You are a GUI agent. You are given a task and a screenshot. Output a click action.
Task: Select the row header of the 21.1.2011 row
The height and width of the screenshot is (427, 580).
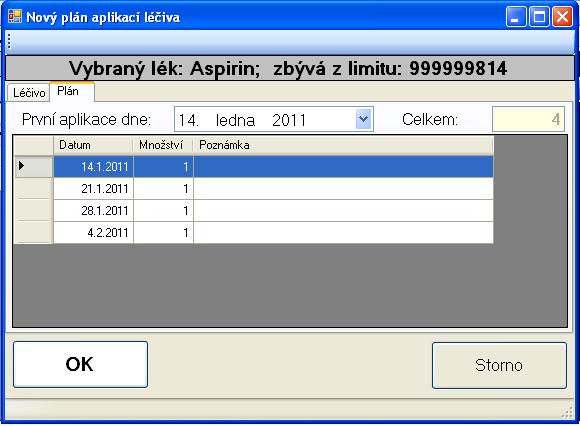(33, 189)
